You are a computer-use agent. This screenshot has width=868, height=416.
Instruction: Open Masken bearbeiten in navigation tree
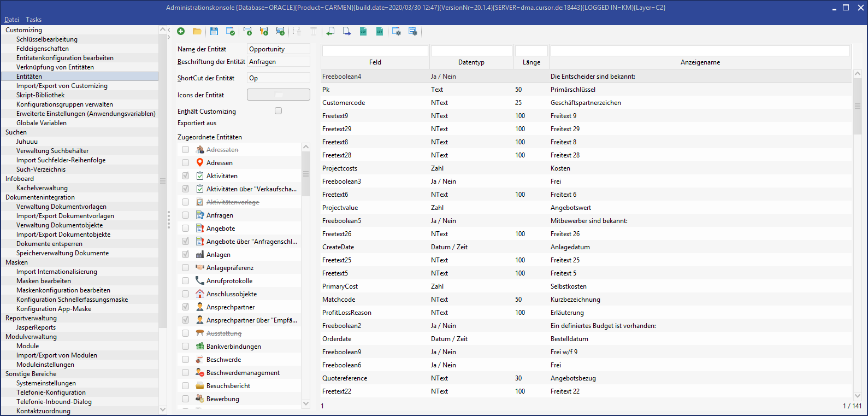[x=44, y=281]
